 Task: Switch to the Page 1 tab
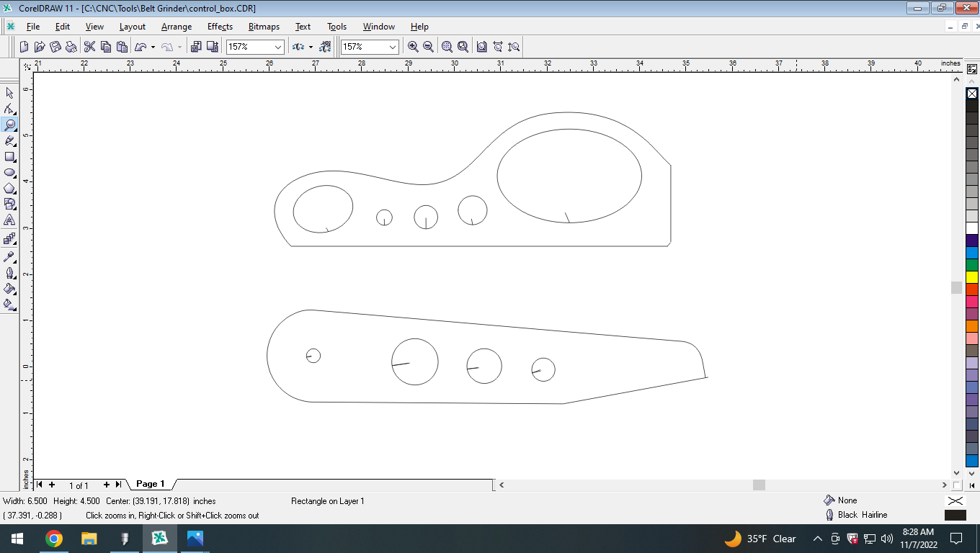tap(149, 484)
